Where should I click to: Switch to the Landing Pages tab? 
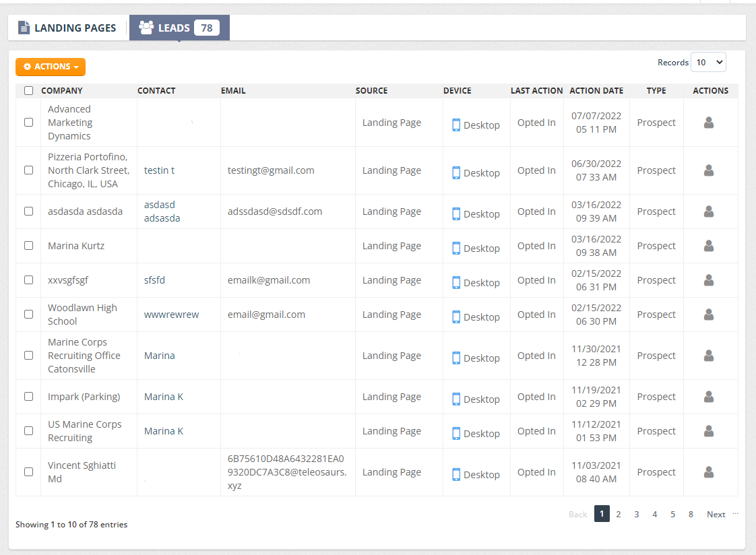[x=67, y=28]
